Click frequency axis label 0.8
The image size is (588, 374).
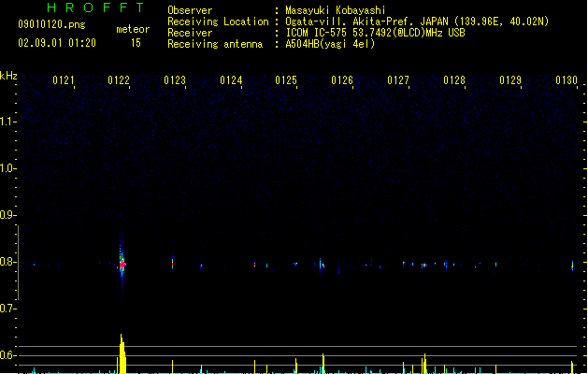pyautogui.click(x=7, y=262)
